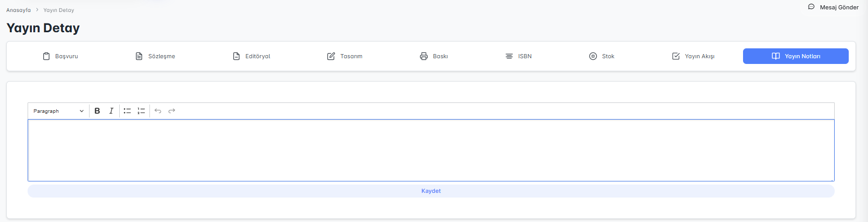This screenshot has width=868, height=222.
Task: Toggle italic text formatting
Action: click(111, 111)
